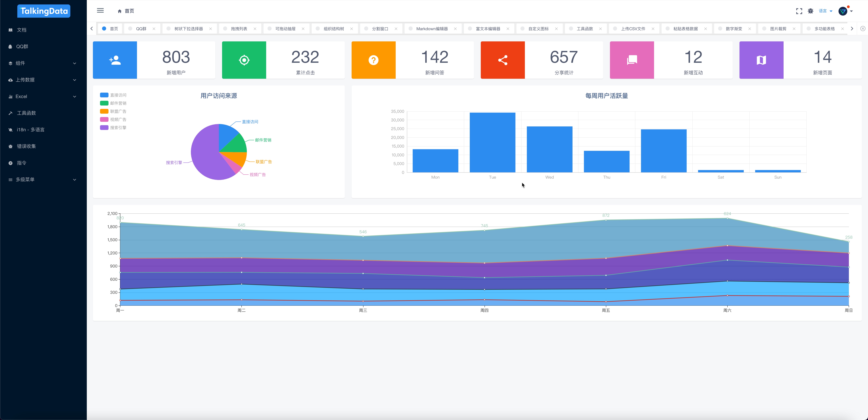The image size is (868, 420).
Task: Click the red share icon card
Action: pyautogui.click(x=502, y=60)
